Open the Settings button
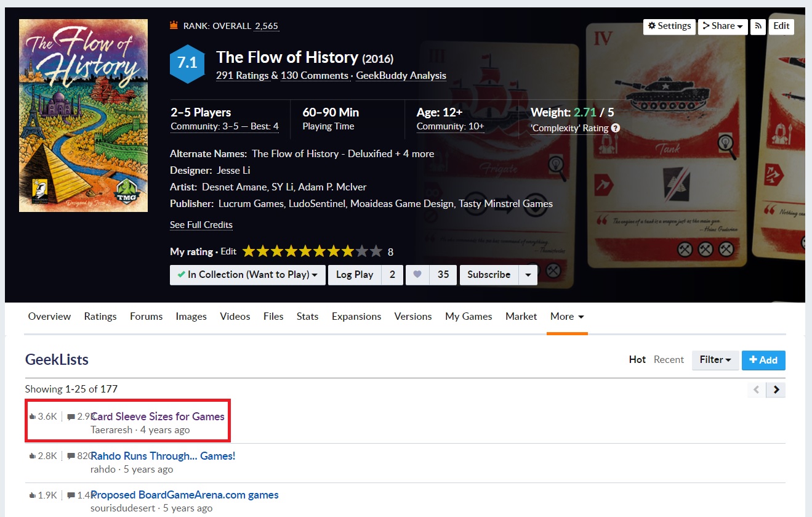 669,26
